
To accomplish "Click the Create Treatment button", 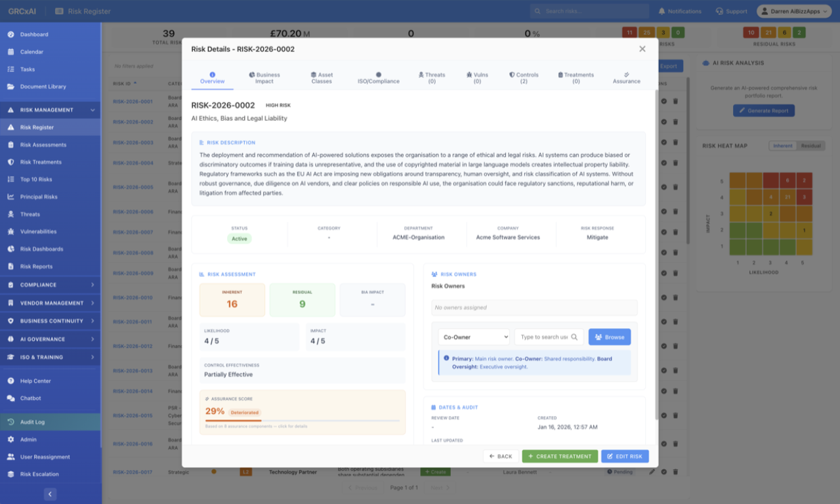I will (x=560, y=456).
